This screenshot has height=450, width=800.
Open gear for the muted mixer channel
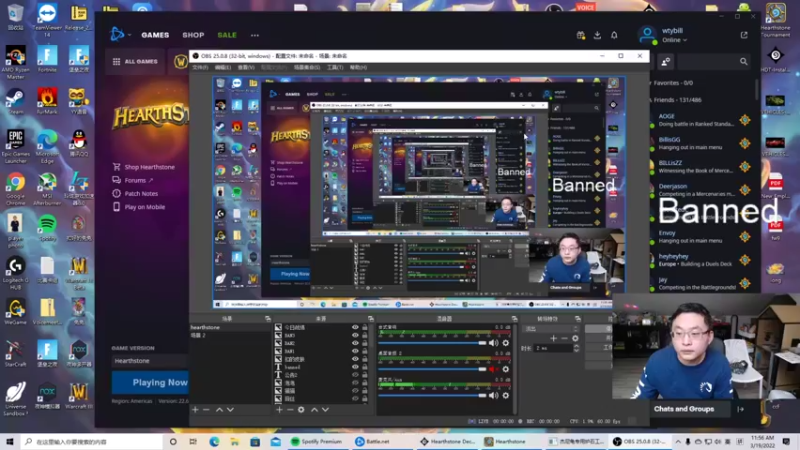point(506,369)
